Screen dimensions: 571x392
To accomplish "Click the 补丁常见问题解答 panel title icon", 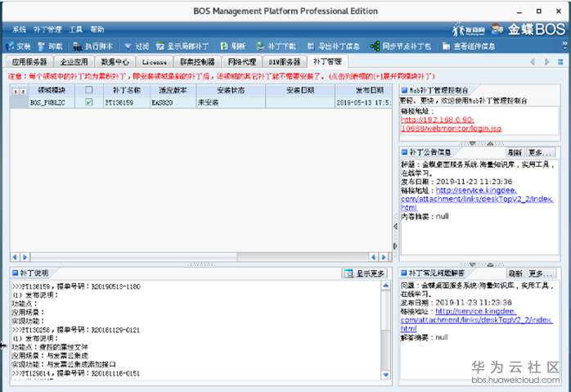I will [404, 273].
